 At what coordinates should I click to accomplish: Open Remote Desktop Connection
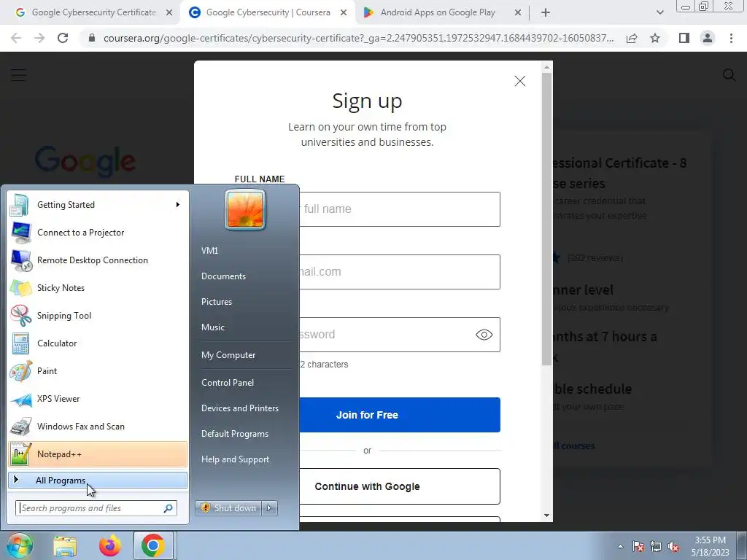tap(98, 260)
